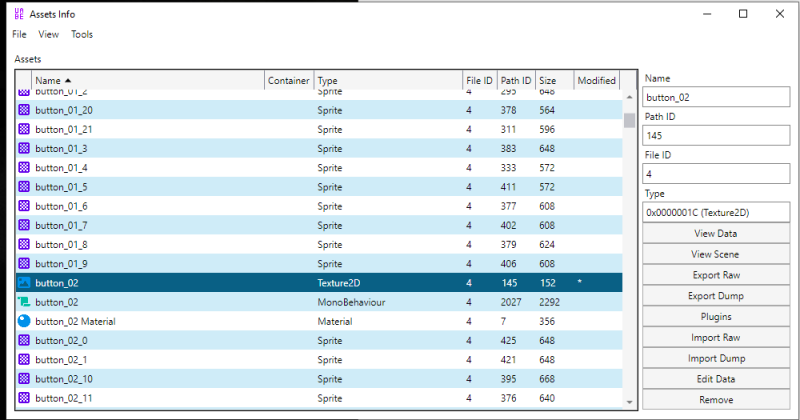
Task: Click the Size value 668
Action: [x=547, y=379]
